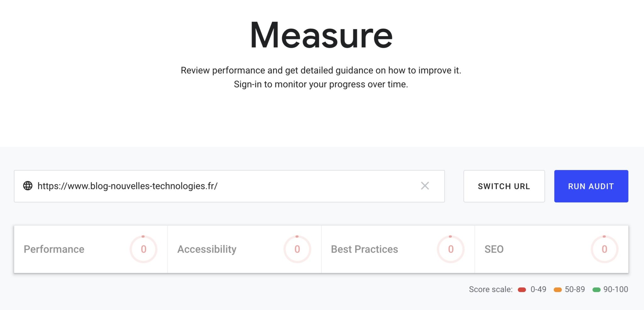Screen dimensions: 644x310
Task: Click the "Sign-in to monitor your progress" text
Action: [321, 84]
